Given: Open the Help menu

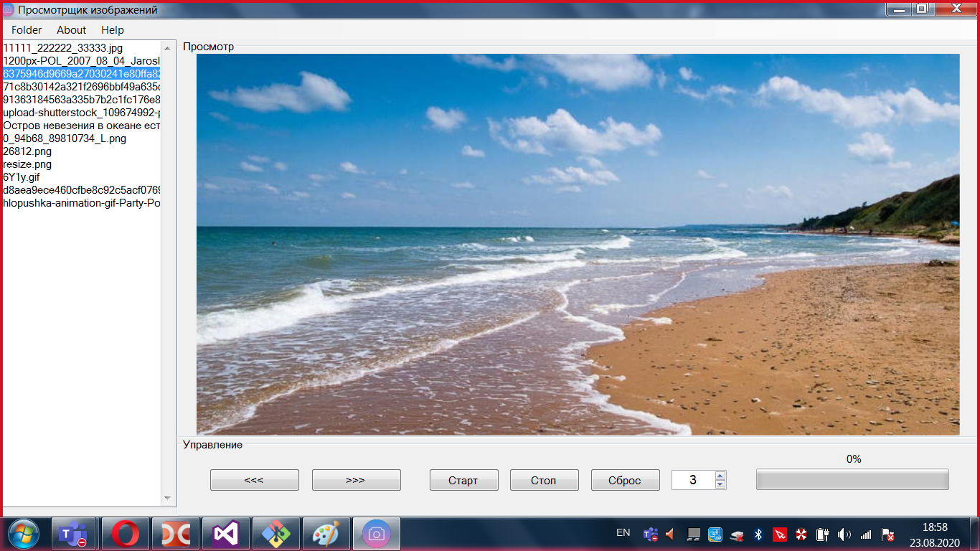Looking at the screenshot, I should [x=112, y=30].
